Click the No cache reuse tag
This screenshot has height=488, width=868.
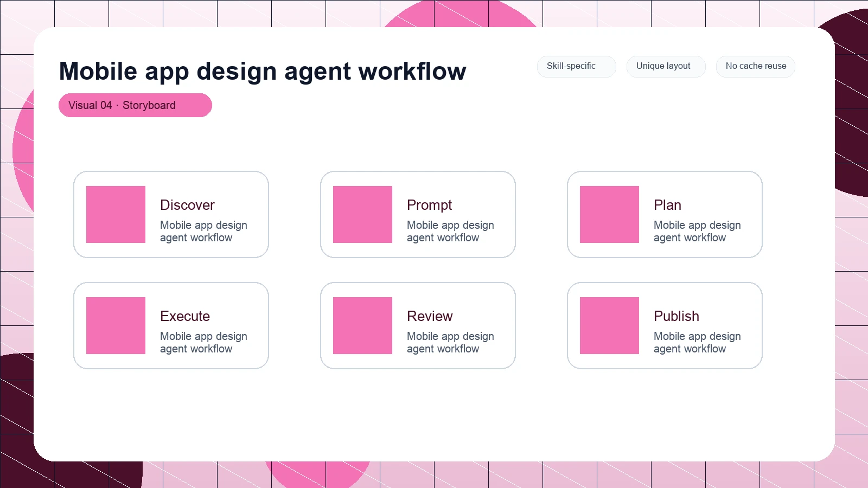(755, 66)
